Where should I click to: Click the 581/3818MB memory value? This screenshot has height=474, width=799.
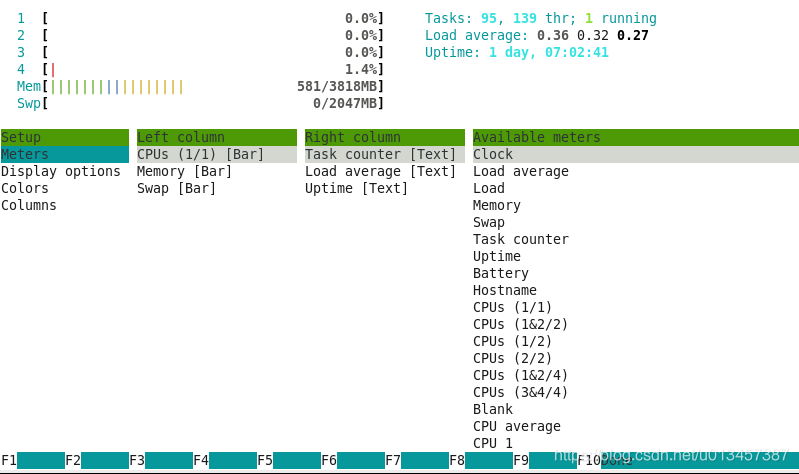tap(337, 86)
